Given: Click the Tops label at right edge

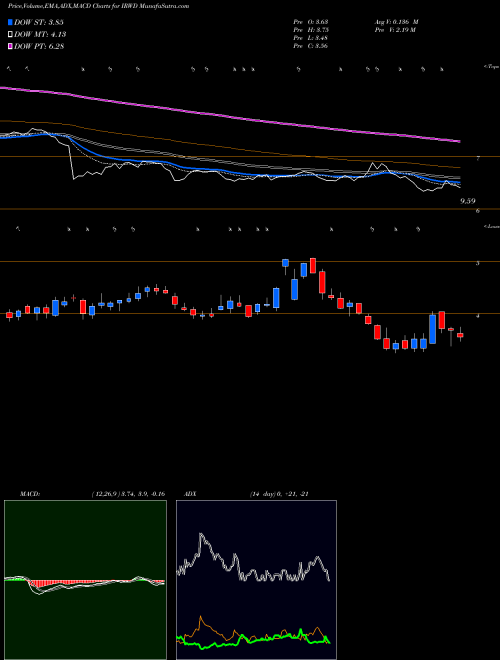Looking at the screenshot, I should coord(492,67).
